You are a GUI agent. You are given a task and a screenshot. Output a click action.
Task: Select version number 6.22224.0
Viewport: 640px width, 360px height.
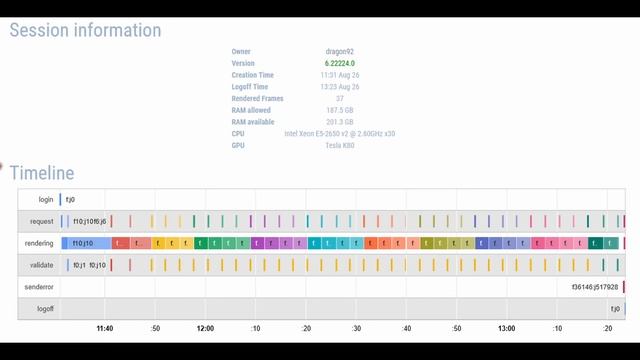tap(340, 63)
